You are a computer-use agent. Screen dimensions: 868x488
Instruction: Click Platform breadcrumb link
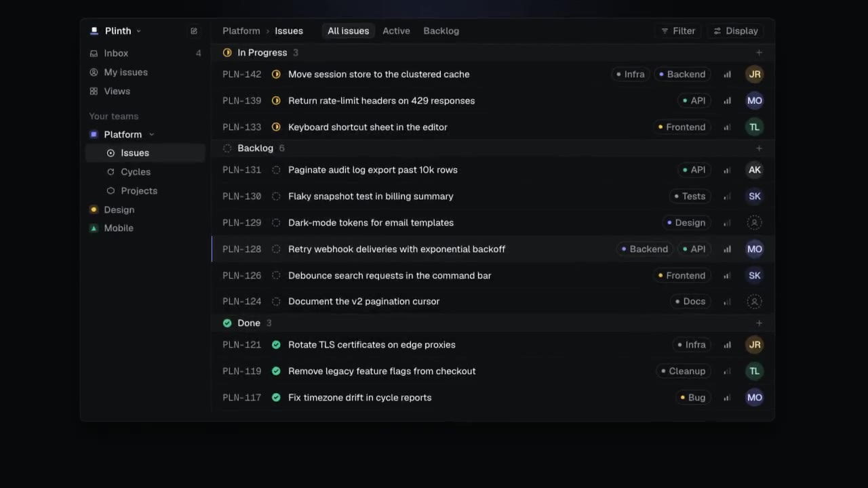(x=241, y=31)
